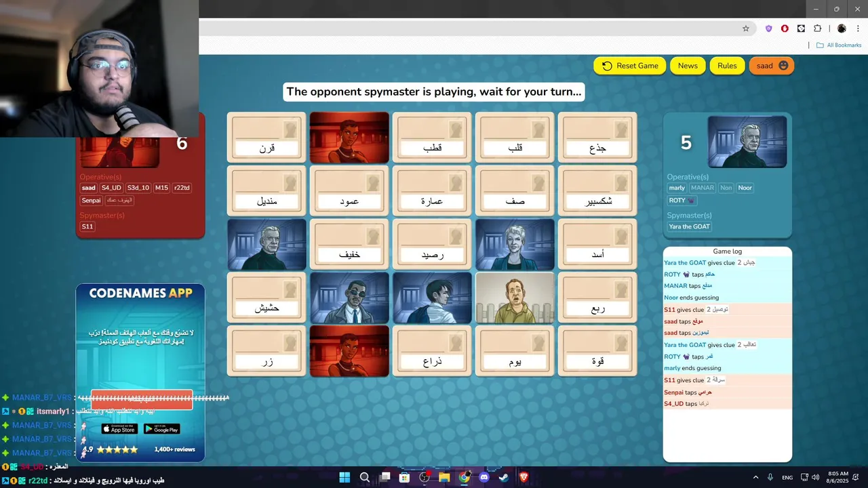Open the Chrome three-dot menu

[x=856, y=28]
